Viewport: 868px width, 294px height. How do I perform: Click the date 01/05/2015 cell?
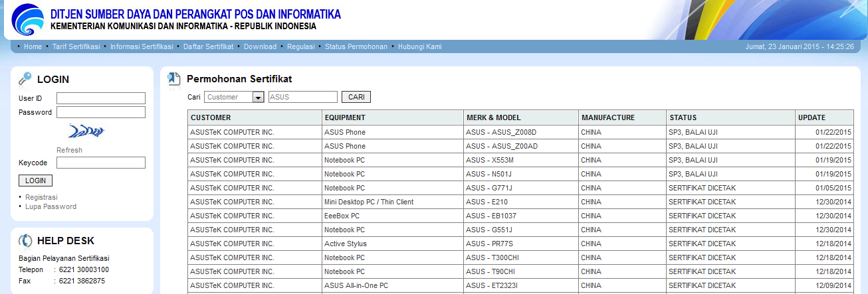pos(825,188)
